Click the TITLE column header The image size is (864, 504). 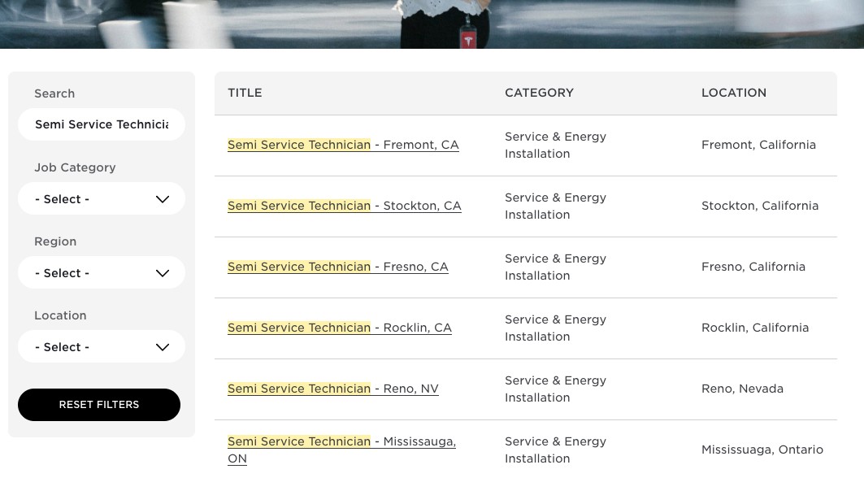(x=245, y=93)
